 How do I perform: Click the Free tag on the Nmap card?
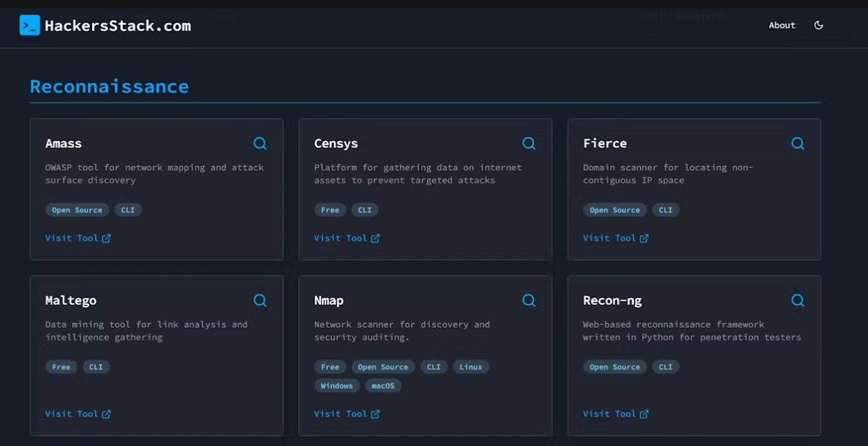click(330, 367)
